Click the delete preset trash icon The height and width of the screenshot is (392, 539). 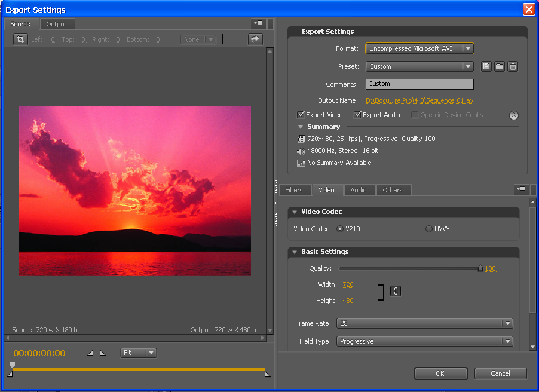click(x=513, y=66)
